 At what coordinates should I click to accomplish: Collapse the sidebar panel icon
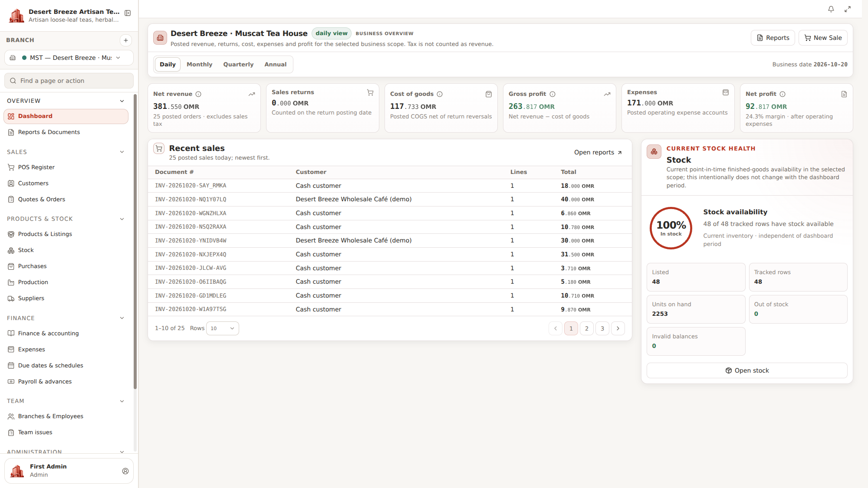(x=128, y=13)
